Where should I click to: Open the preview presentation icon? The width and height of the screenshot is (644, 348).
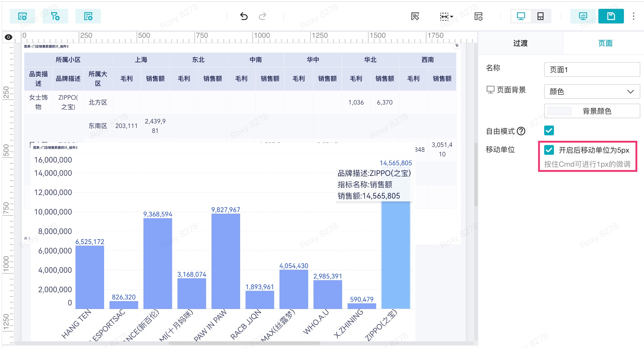[x=583, y=16]
